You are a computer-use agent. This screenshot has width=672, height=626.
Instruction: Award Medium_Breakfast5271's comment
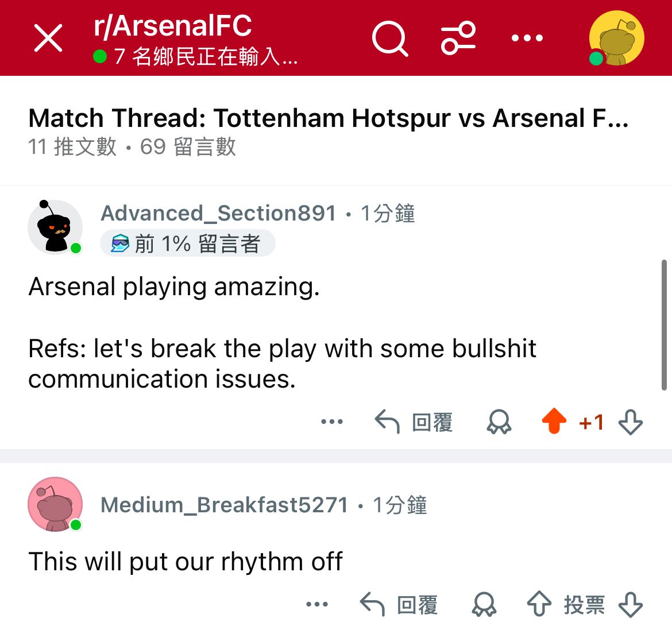(484, 605)
